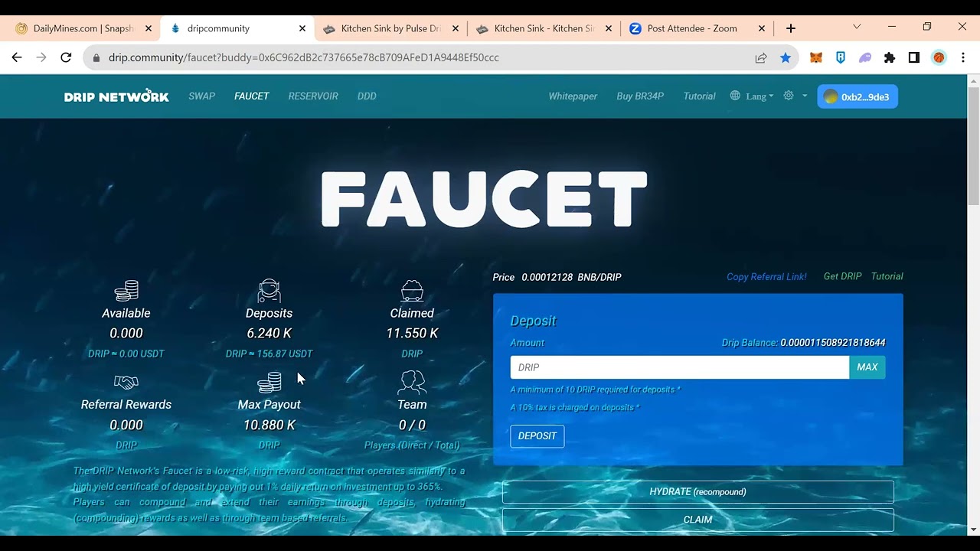Click the Claimed mine cart icon
This screenshot has width=980, height=551.
click(412, 291)
